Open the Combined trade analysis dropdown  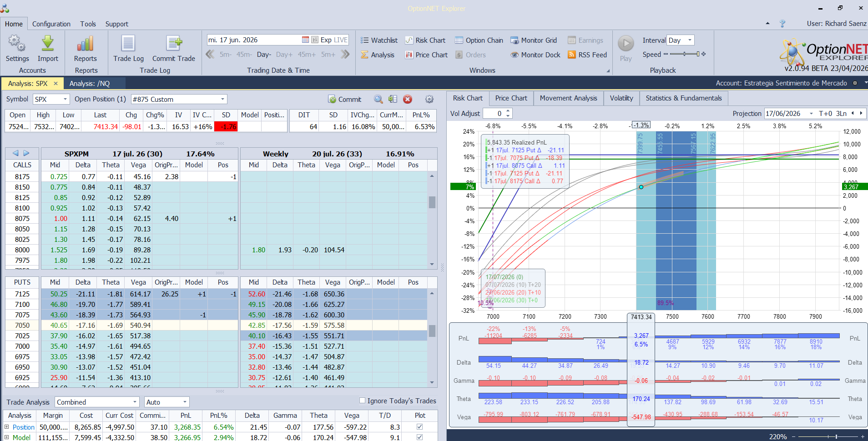pos(135,402)
